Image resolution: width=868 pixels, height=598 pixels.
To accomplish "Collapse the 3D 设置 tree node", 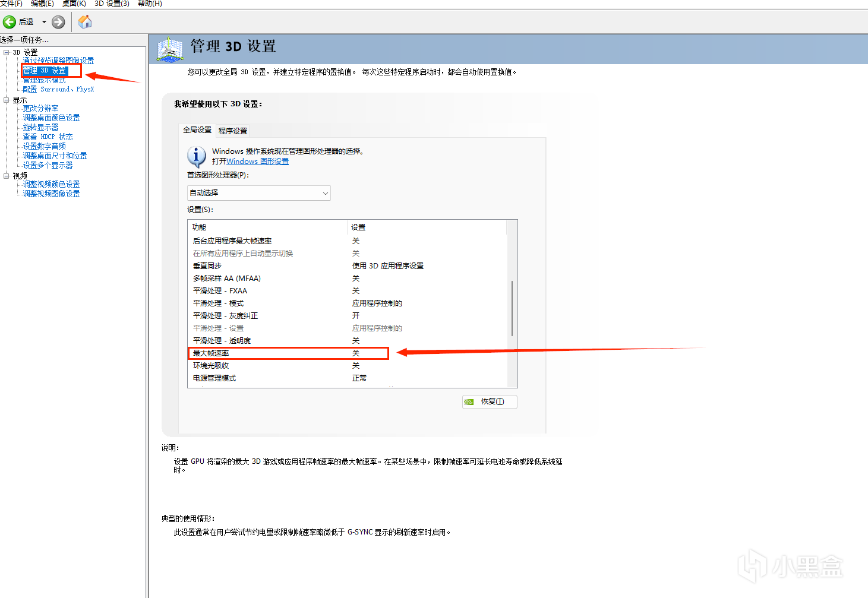I will [7, 52].
